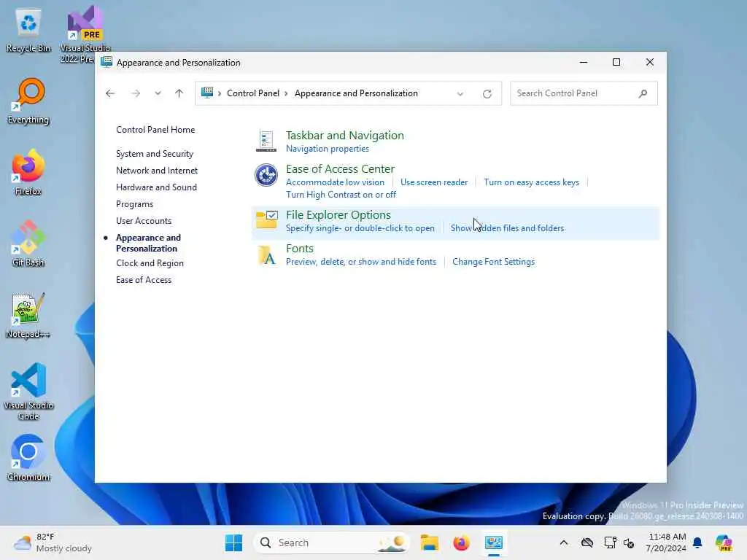Open the Copilot preview icon in taskbar

click(724, 542)
